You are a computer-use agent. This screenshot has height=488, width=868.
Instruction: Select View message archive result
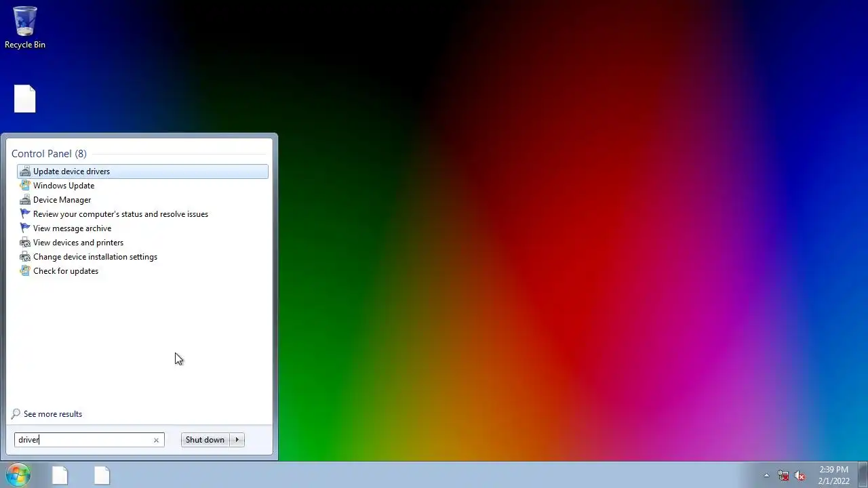point(142,228)
